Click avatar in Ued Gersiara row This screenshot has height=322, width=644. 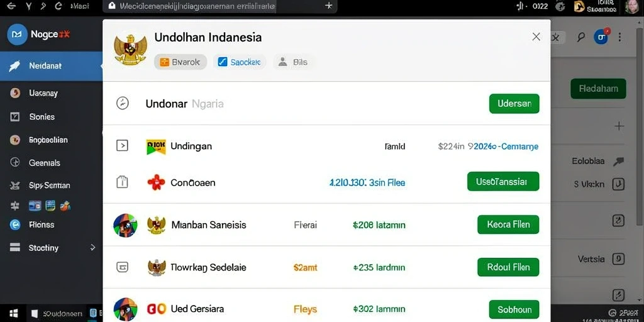coord(125,309)
